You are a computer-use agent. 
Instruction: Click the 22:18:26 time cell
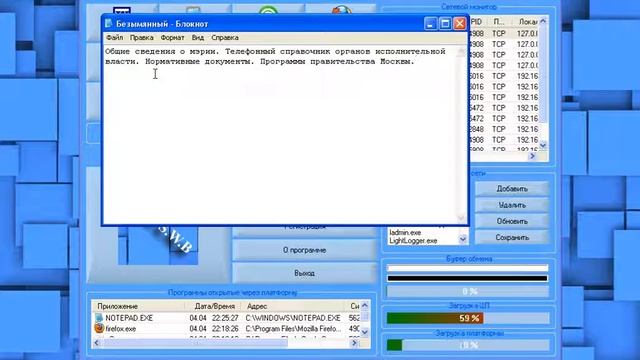pos(225,329)
